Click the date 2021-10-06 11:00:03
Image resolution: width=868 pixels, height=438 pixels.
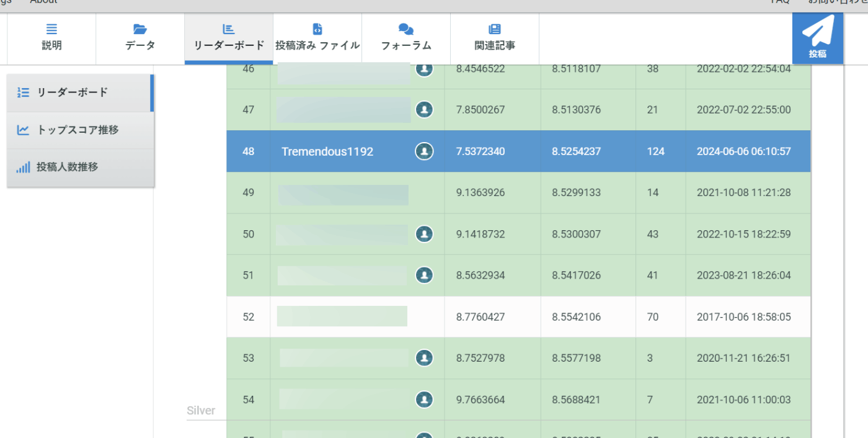click(743, 400)
